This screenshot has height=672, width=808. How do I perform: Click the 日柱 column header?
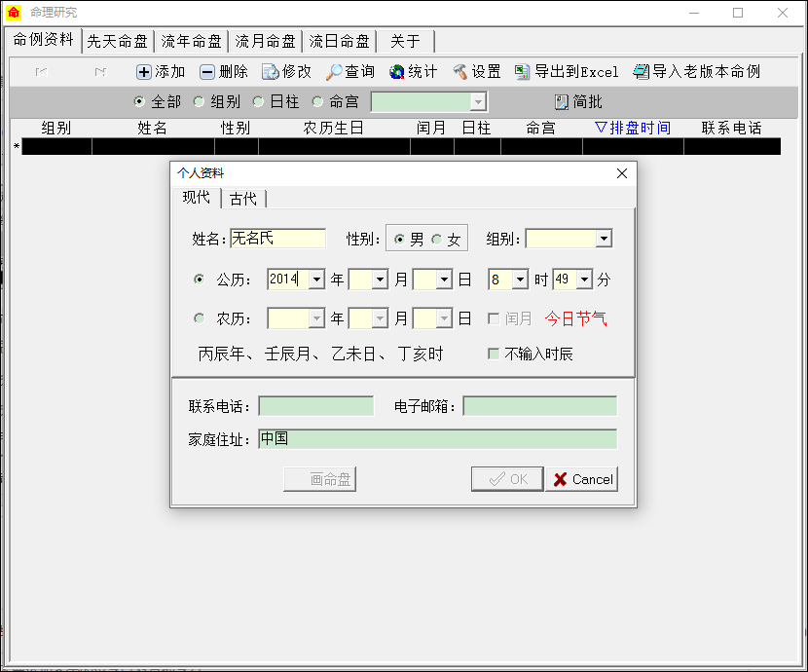point(476,128)
